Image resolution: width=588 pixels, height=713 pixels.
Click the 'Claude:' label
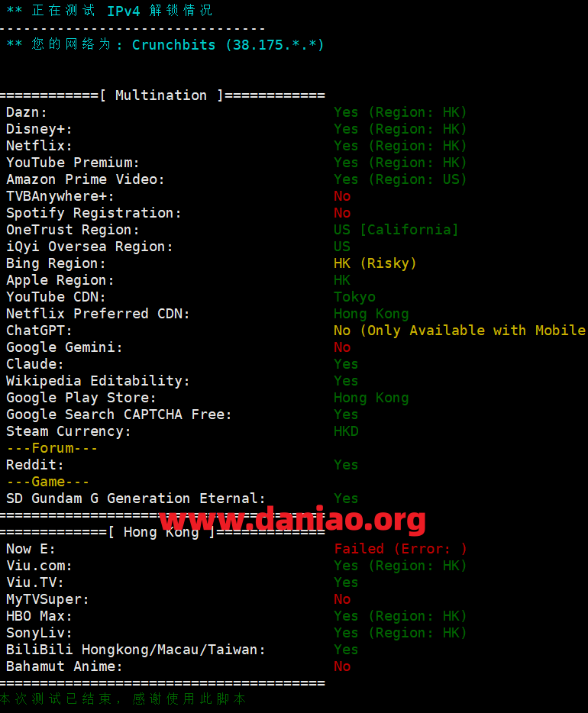coord(35,364)
